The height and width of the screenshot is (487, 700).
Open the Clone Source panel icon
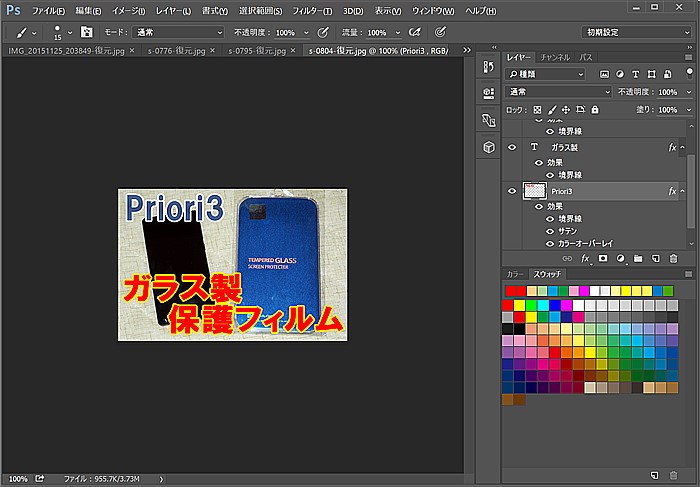488,120
